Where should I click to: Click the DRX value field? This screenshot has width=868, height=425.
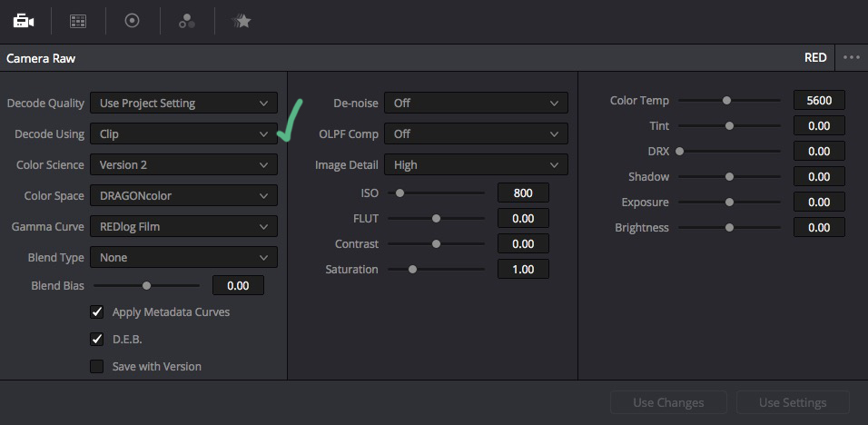point(819,151)
